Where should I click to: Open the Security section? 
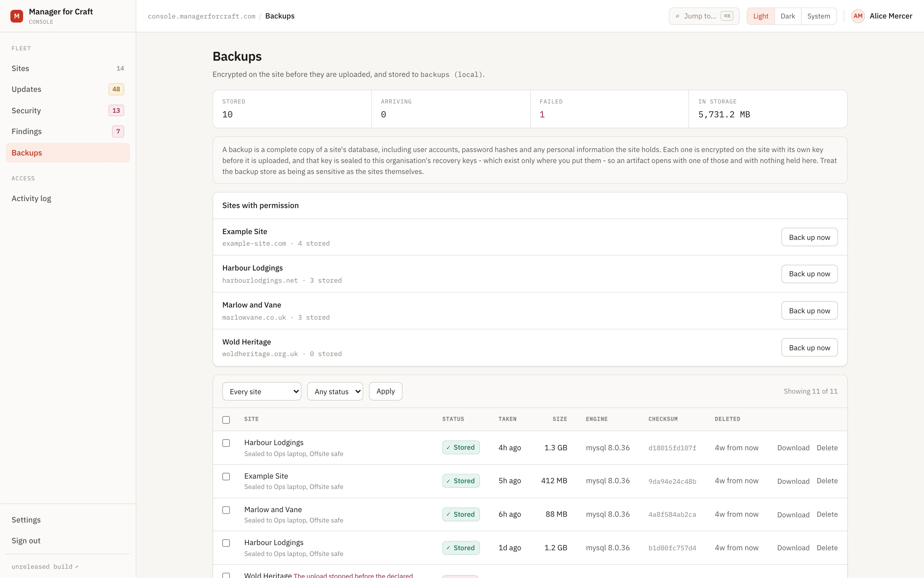(68, 110)
